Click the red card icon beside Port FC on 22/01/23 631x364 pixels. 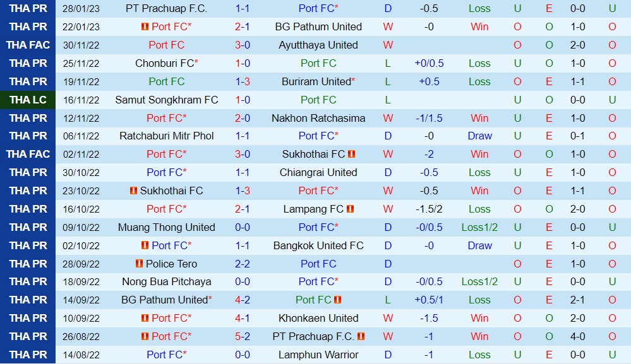[145, 27]
